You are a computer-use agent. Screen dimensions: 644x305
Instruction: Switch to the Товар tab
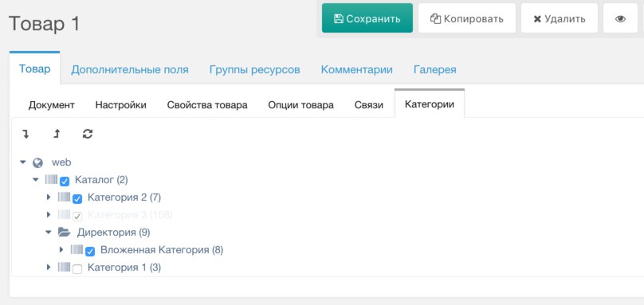(x=34, y=68)
